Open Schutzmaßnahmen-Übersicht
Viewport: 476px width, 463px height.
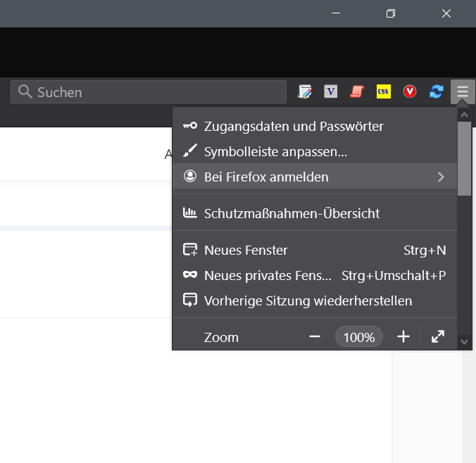point(292,213)
